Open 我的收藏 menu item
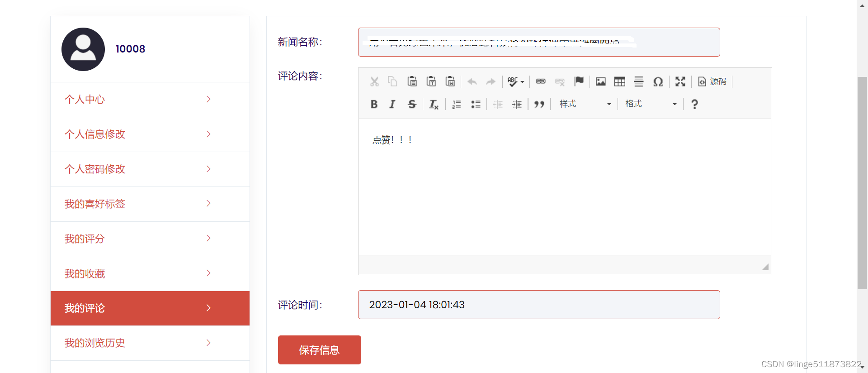This screenshot has width=868, height=373. [x=150, y=273]
